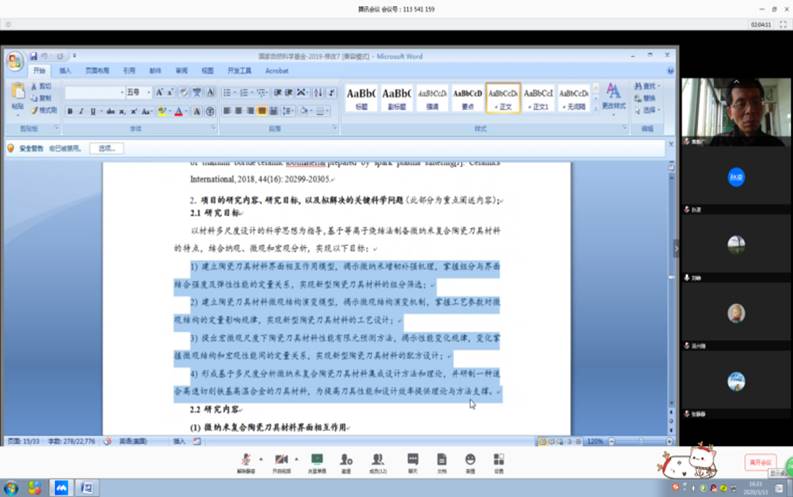Open the chat icon in meeting toolbar
The height and width of the screenshot is (497, 793).
412,460
